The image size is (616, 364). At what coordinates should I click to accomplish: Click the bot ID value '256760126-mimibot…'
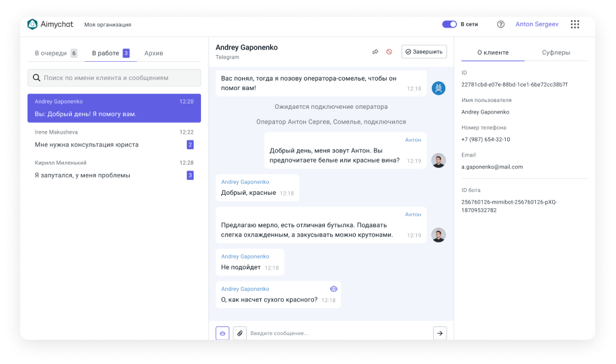(x=509, y=206)
